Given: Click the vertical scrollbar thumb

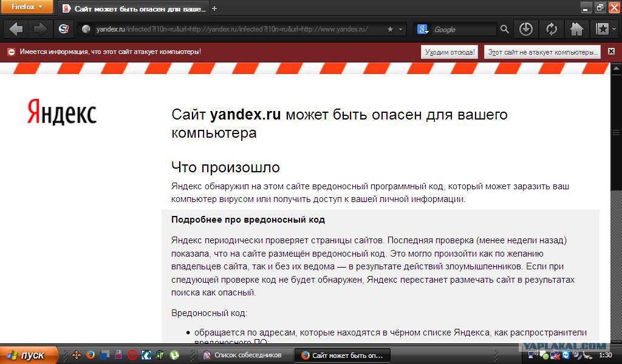Looking at the screenshot, I should point(616,133).
